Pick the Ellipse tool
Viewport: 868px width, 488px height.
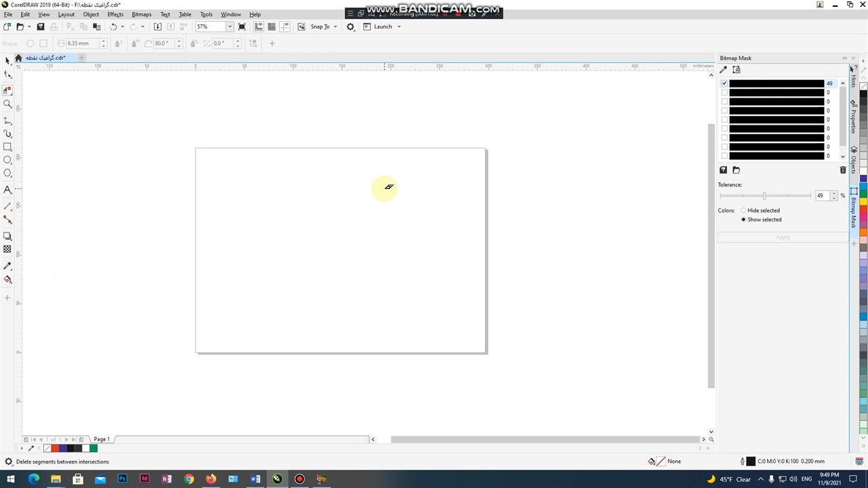click(7, 160)
